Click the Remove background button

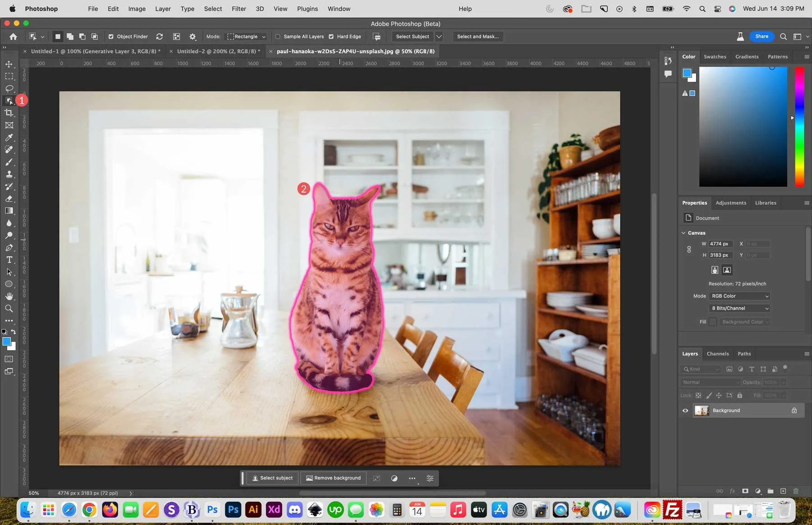[333, 478]
